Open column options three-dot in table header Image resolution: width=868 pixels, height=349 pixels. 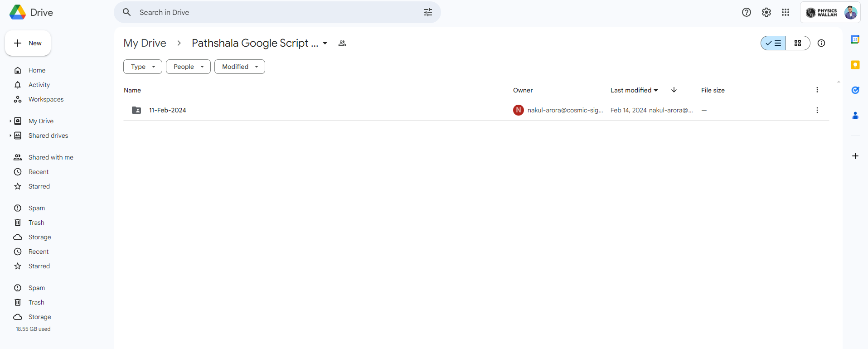click(x=817, y=90)
